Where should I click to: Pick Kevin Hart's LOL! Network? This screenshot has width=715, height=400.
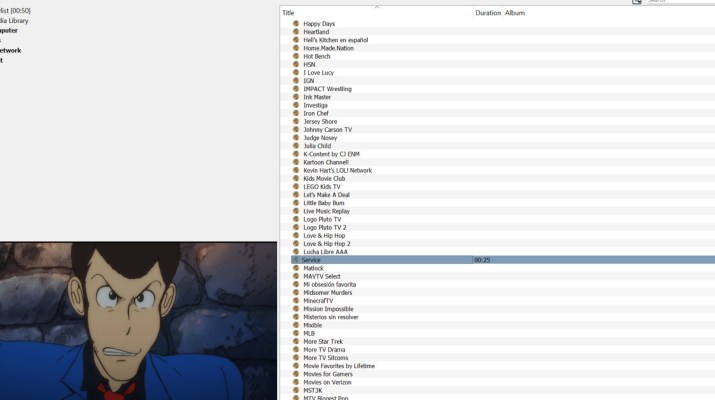pos(337,171)
